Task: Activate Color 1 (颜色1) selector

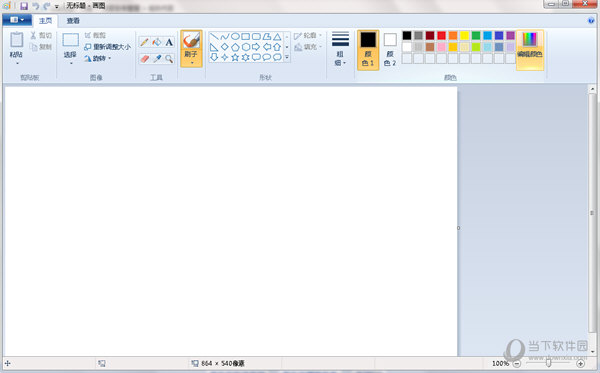Action: 368,50
